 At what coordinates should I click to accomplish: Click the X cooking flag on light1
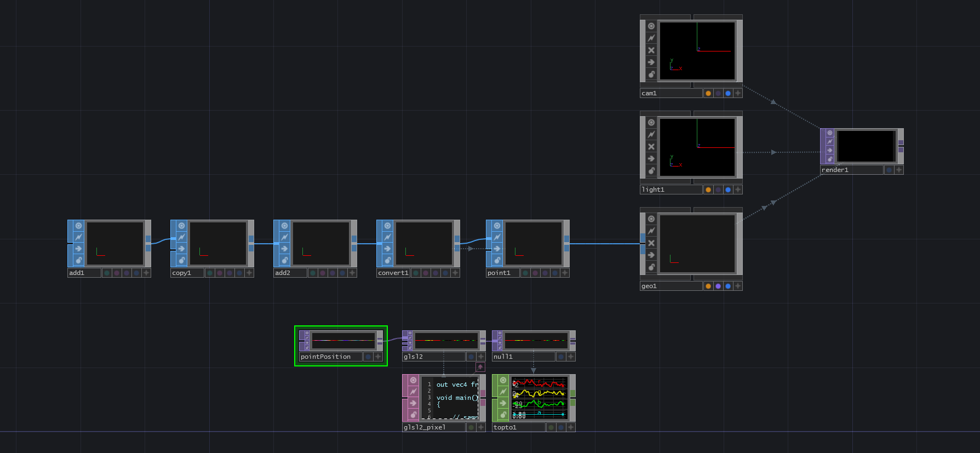tap(651, 147)
